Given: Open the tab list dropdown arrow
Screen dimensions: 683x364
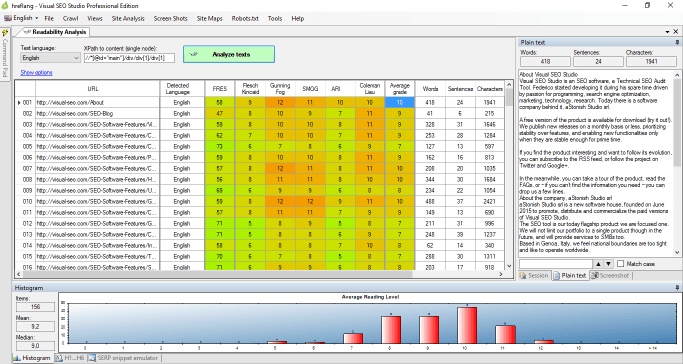Looking at the screenshot, I should tap(667, 32).
